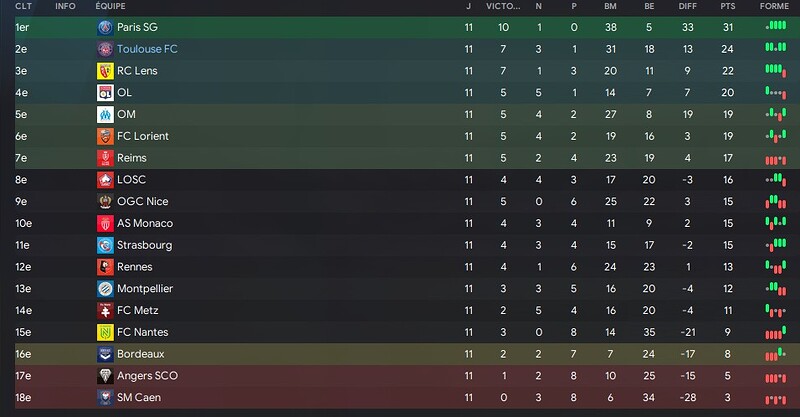Click the FORME column header

point(774,6)
